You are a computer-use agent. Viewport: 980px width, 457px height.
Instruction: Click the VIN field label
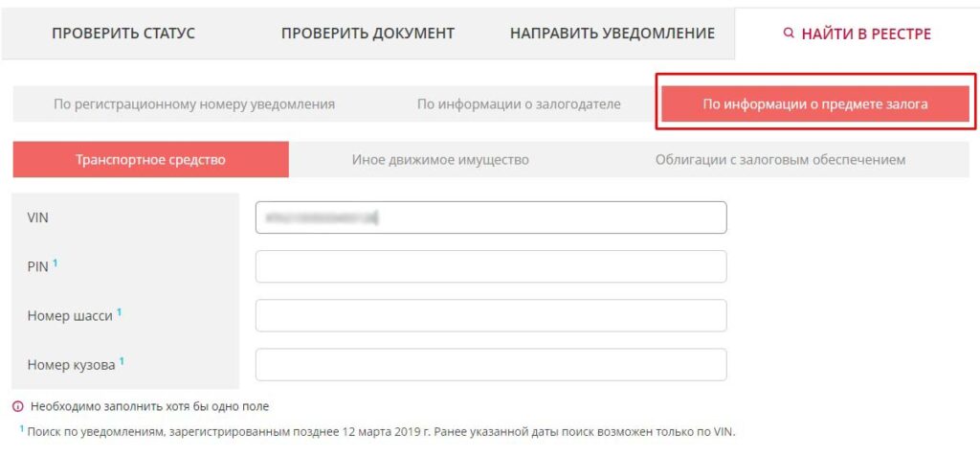(x=38, y=218)
